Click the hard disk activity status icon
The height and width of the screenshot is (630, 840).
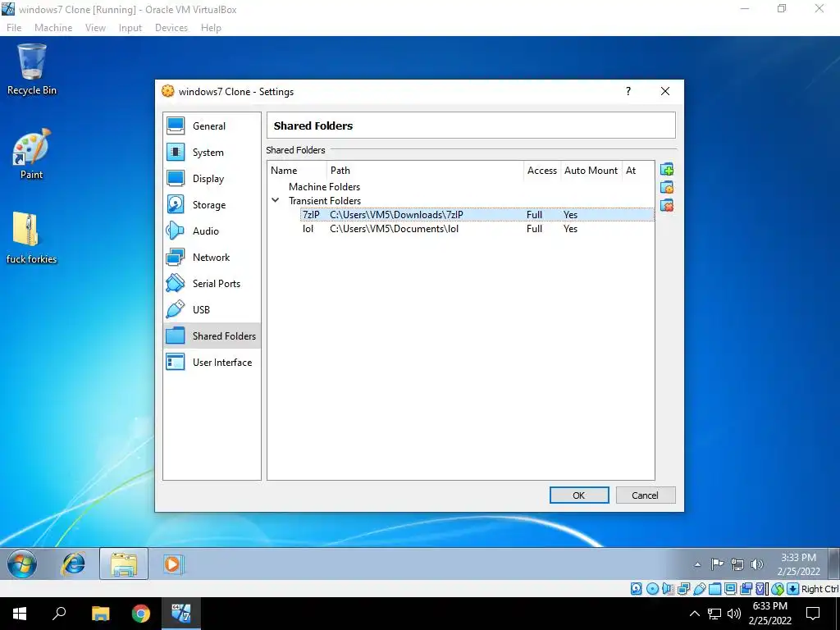[x=636, y=589]
